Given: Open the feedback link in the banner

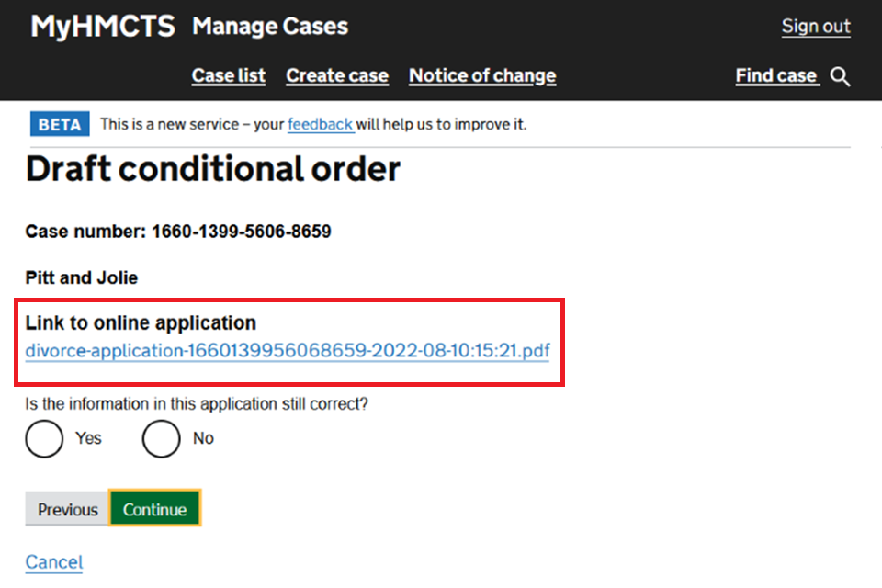Looking at the screenshot, I should tap(320, 124).
